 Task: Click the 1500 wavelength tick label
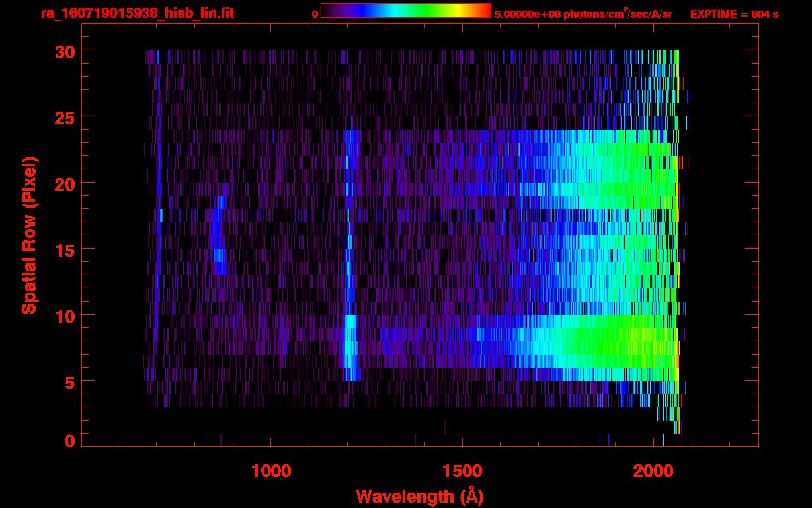462,471
